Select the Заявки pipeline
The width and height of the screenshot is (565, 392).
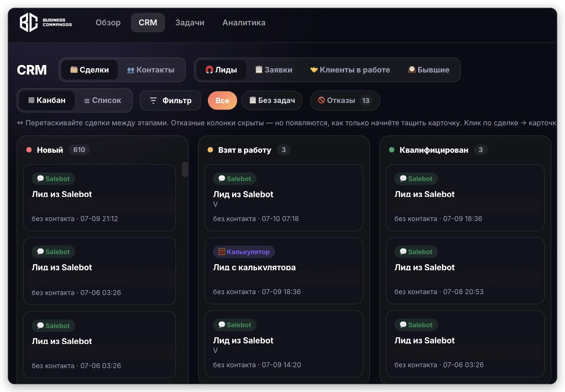coord(274,70)
